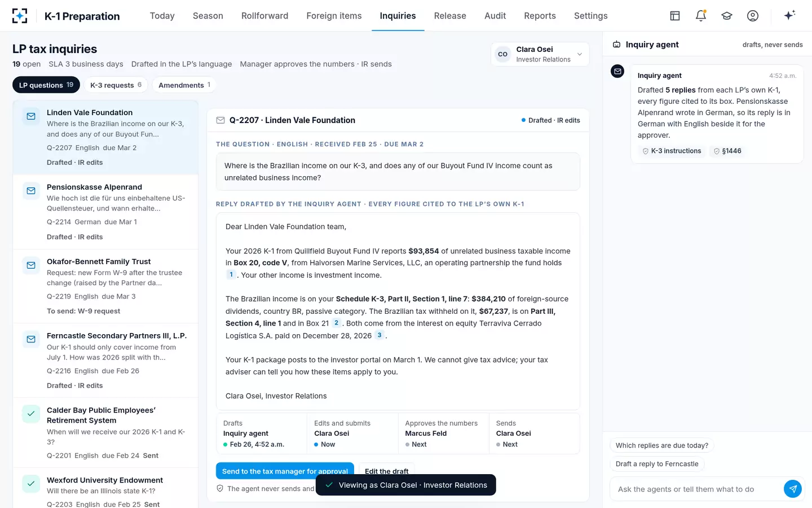Open the graduation cap learning icon
The image size is (812, 508).
pyautogui.click(x=727, y=16)
